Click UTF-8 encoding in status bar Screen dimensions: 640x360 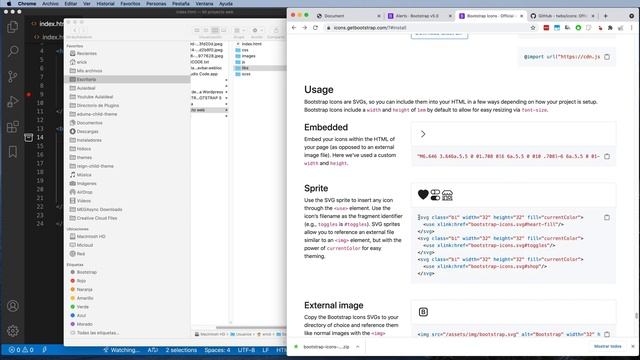[x=246, y=350]
